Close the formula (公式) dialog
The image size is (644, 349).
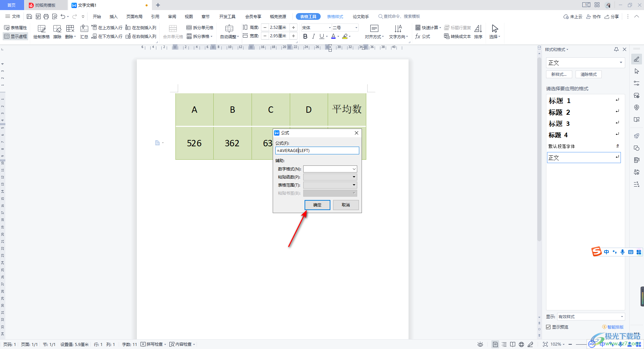coord(357,133)
